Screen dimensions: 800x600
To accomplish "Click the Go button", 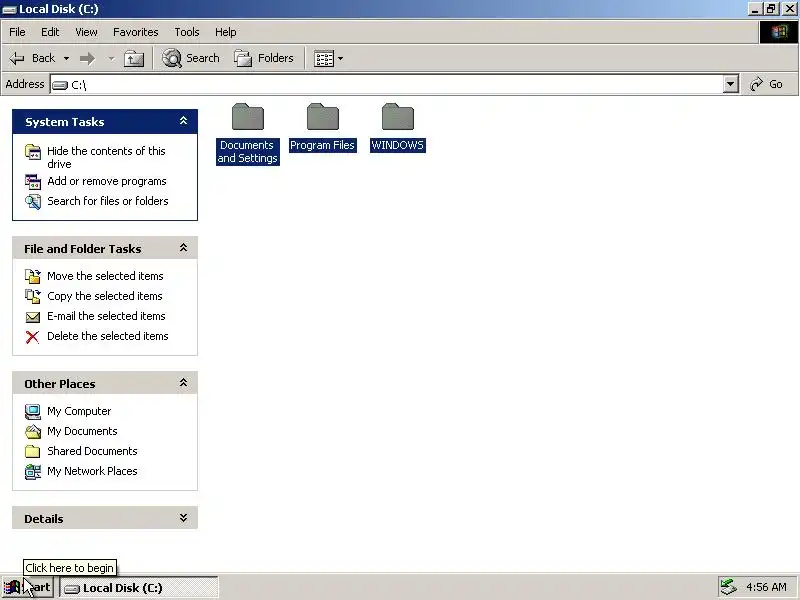I will (x=766, y=84).
